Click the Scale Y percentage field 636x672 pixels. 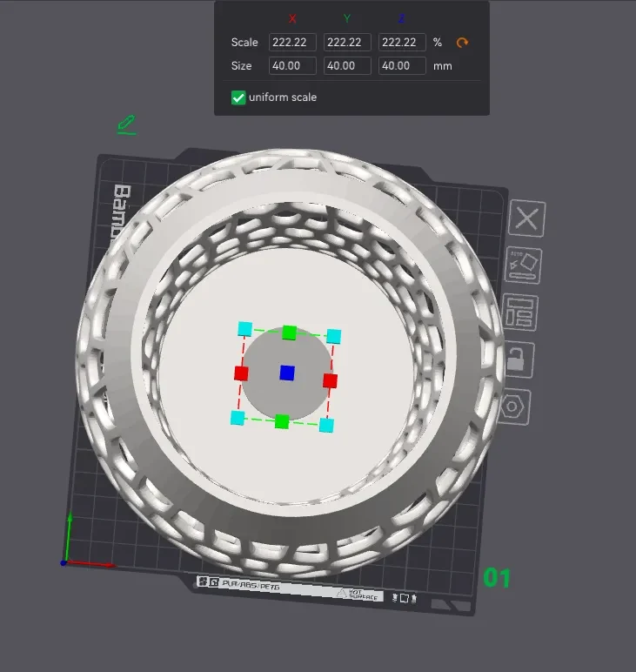347,43
